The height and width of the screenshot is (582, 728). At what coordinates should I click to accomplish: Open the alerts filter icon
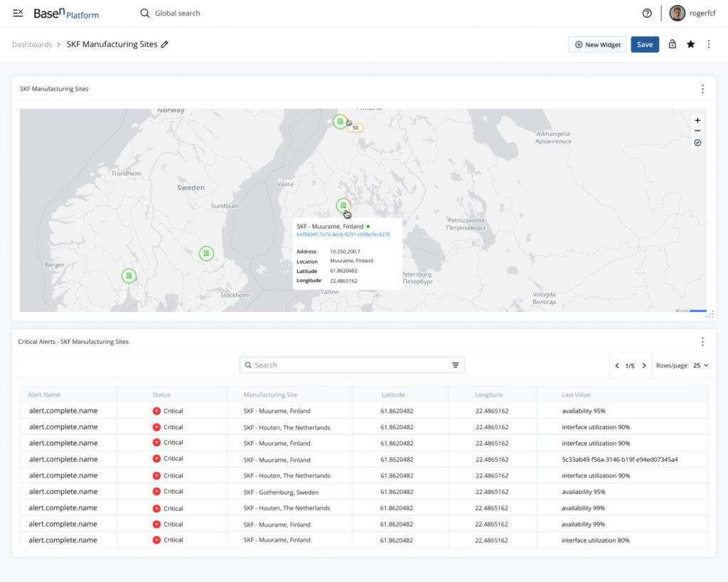tap(456, 365)
